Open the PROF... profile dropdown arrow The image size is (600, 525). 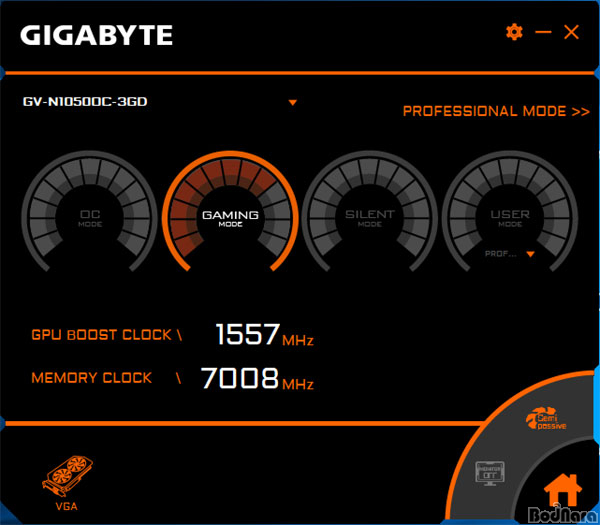[x=530, y=254]
